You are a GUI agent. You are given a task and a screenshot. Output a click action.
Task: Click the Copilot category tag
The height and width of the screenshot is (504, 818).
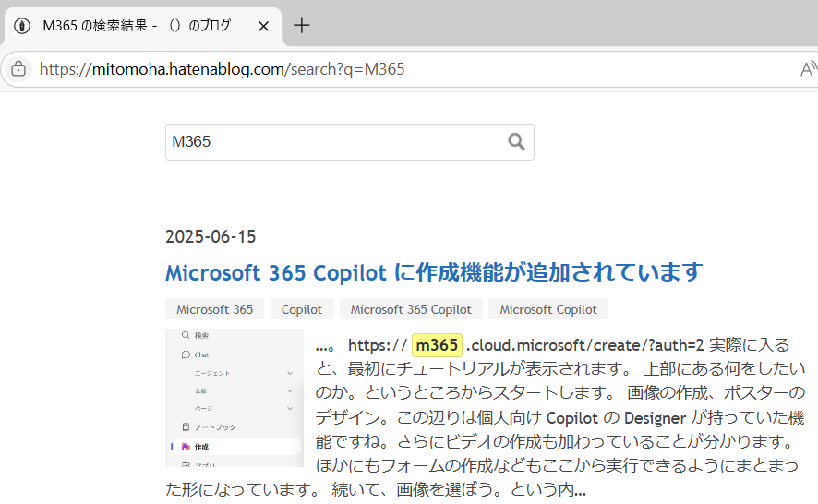coord(302,309)
